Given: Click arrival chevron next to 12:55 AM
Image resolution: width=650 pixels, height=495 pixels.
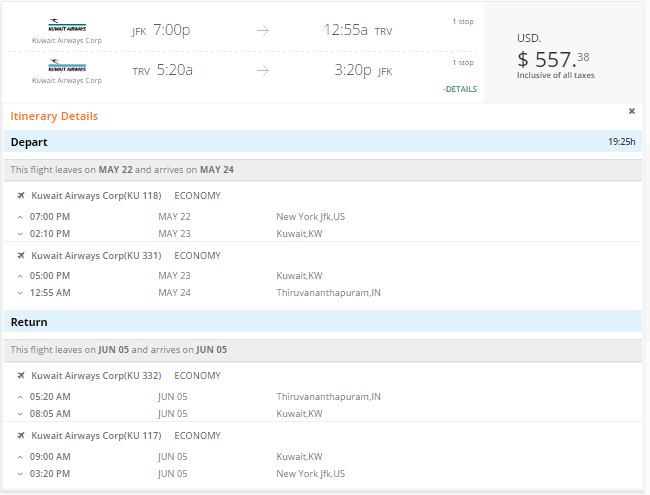Looking at the screenshot, I should click(x=20, y=293).
